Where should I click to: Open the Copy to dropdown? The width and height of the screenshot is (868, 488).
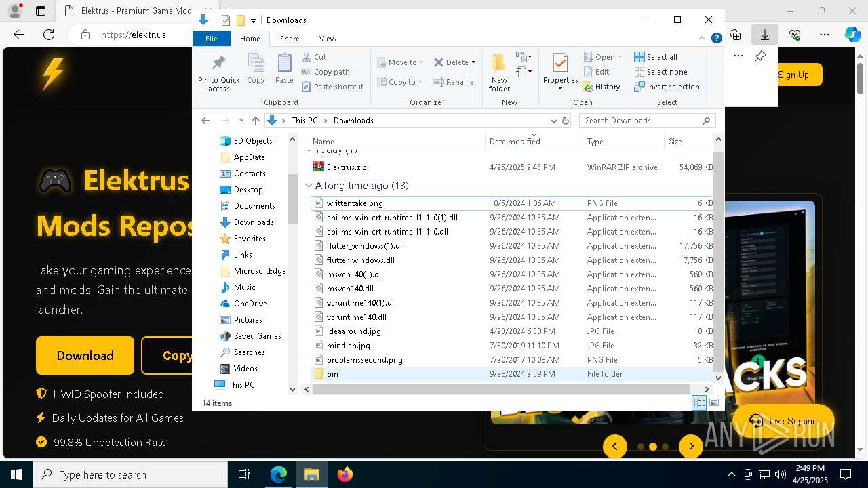pos(400,82)
